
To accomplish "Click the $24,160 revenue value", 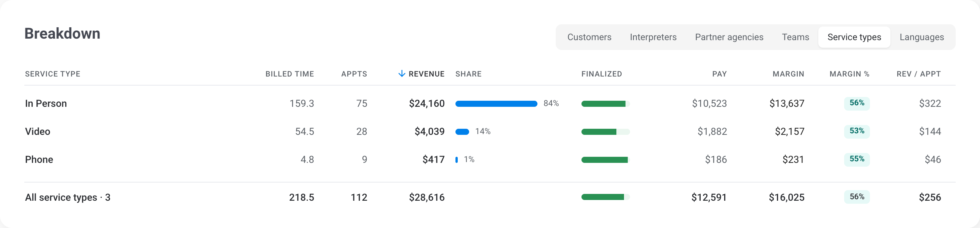I will (427, 103).
